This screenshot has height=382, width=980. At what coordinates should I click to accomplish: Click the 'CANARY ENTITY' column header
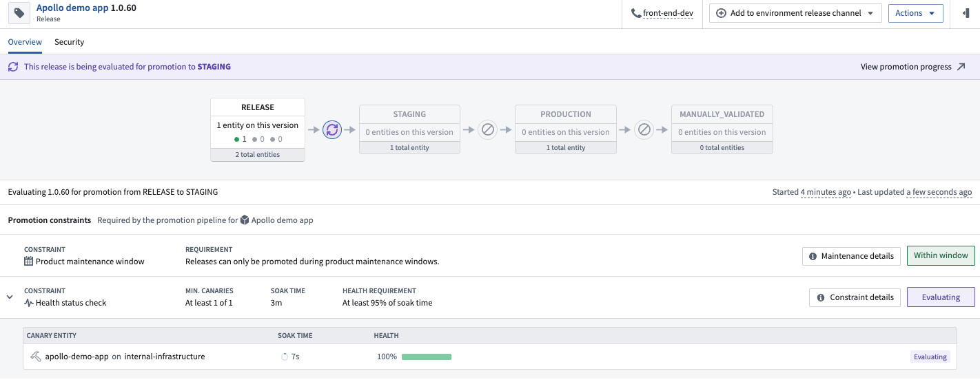52,336
